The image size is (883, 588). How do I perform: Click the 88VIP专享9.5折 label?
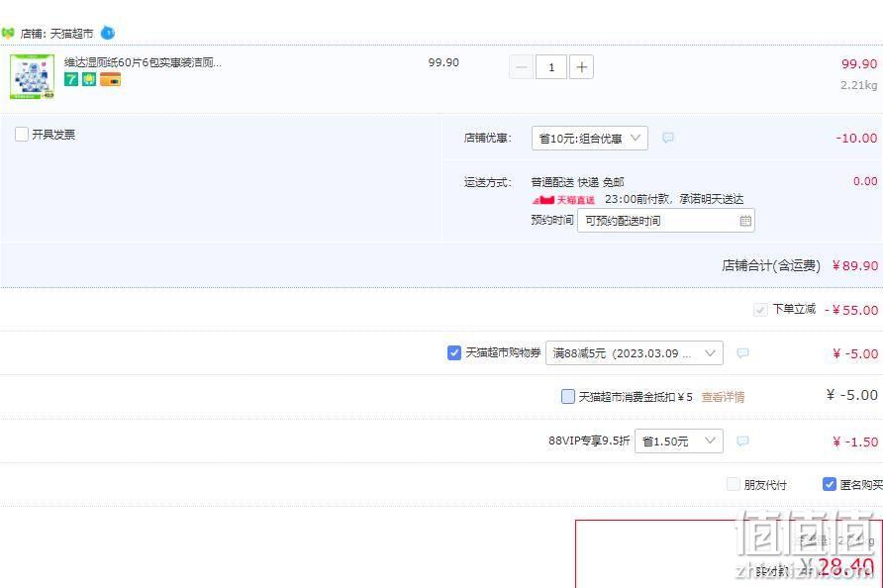click(x=589, y=441)
